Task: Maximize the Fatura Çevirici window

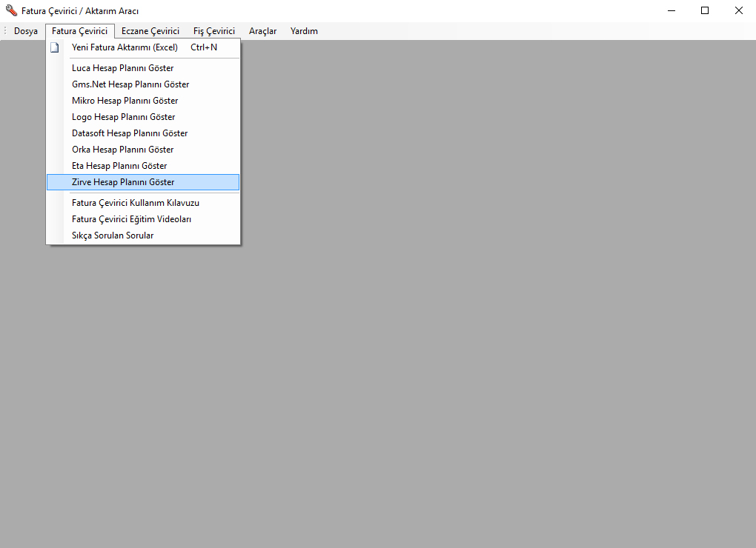Action: coord(705,10)
